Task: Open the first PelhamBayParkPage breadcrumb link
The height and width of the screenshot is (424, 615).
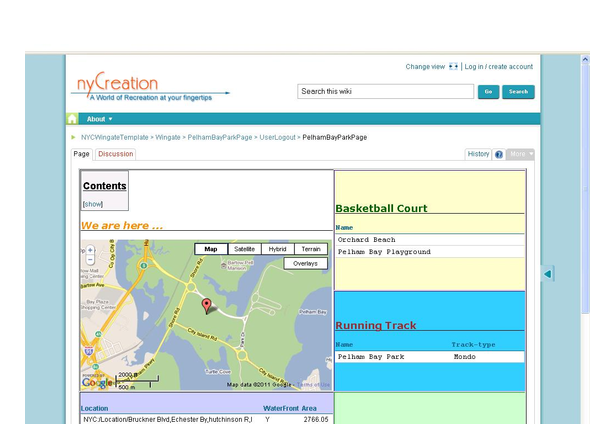Action: click(x=220, y=137)
